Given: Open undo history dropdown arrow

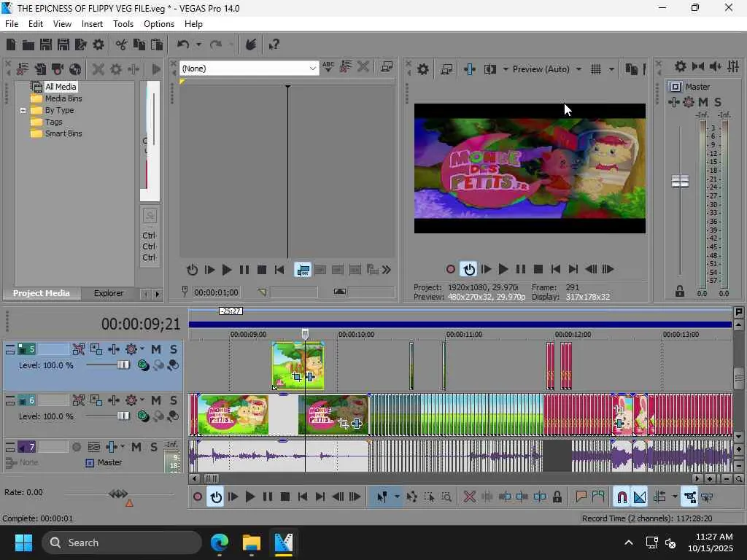Looking at the screenshot, I should click(x=198, y=44).
